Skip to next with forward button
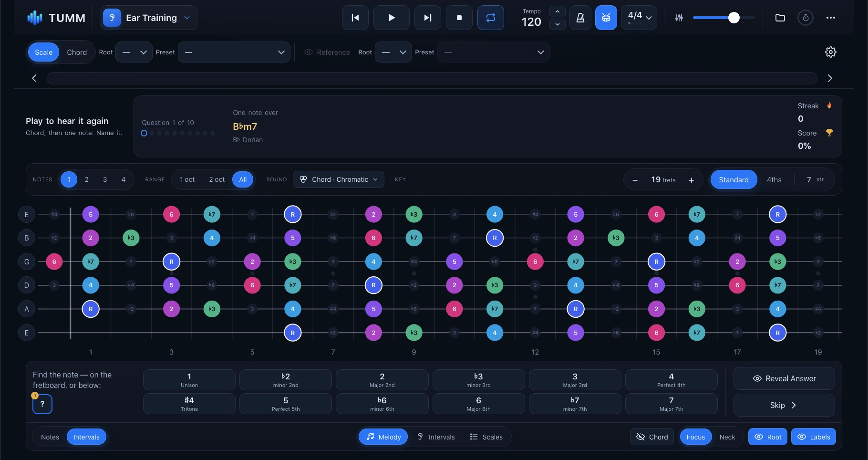Screen dimensions: 868x460 [x=428, y=18]
